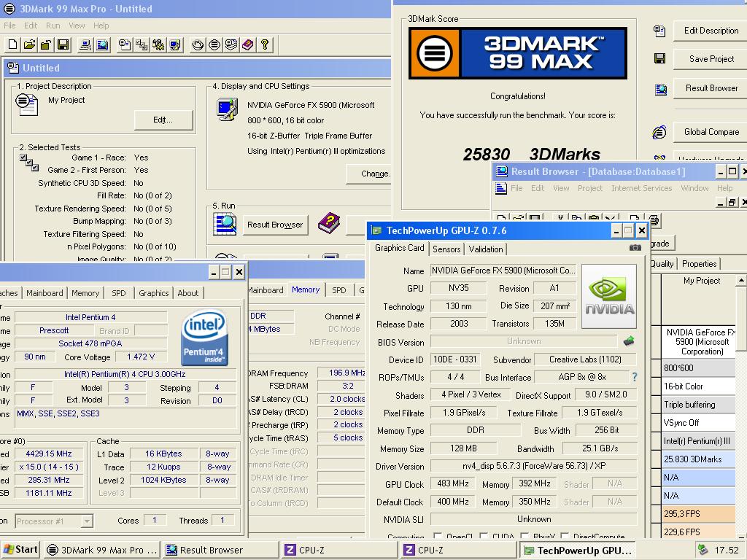This screenshot has height=560, width=747.
Task: Click the New project icon in the 3DMark toolbar
Action: coord(13,44)
